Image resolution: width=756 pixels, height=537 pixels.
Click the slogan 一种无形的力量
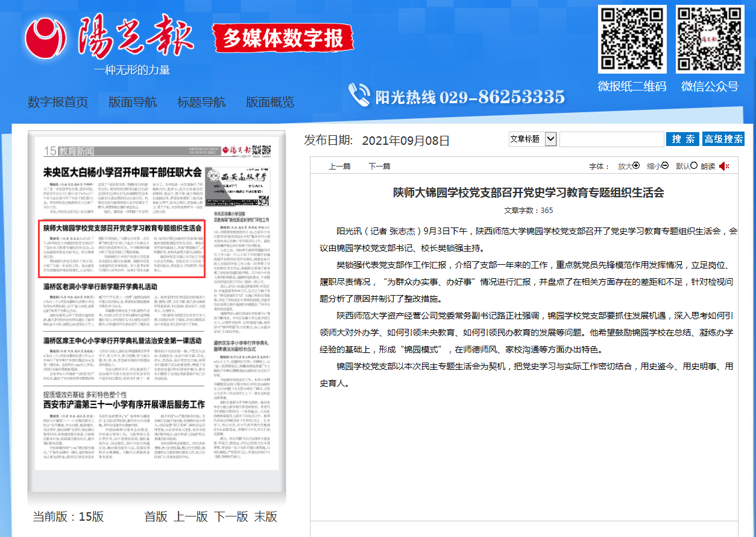(x=132, y=70)
